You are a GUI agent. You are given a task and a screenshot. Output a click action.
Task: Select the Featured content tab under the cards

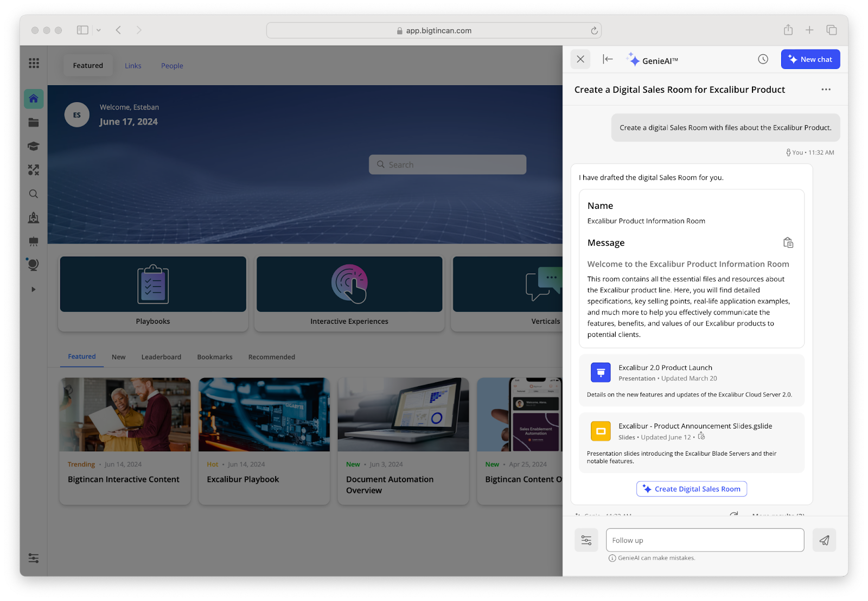pyautogui.click(x=82, y=356)
